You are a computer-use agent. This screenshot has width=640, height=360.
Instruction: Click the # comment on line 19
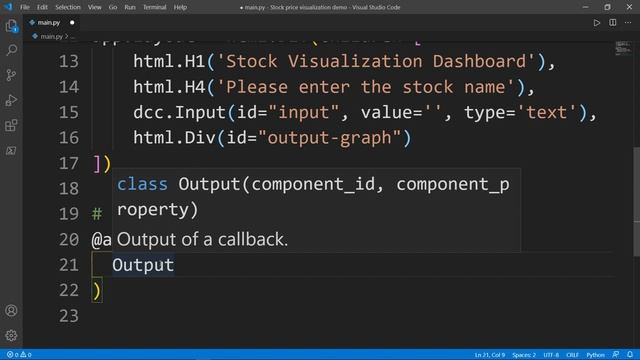97,214
